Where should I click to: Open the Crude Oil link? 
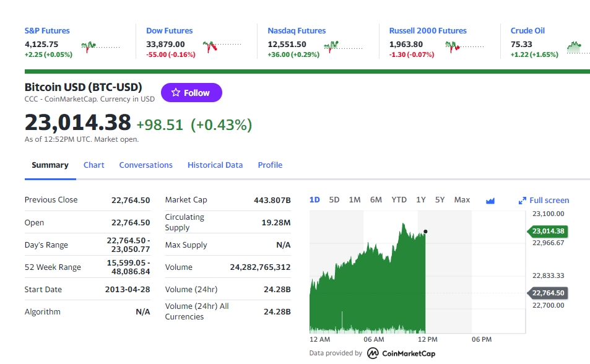527,30
